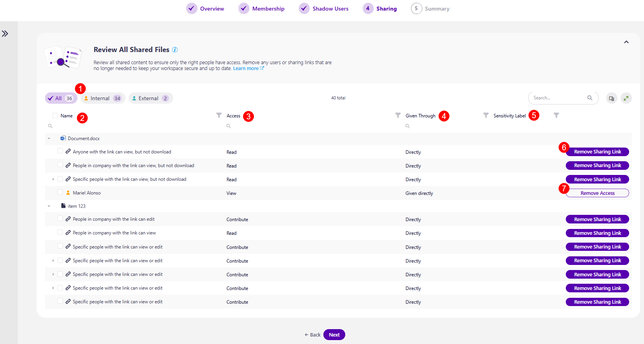Click the Next button

[334, 335]
